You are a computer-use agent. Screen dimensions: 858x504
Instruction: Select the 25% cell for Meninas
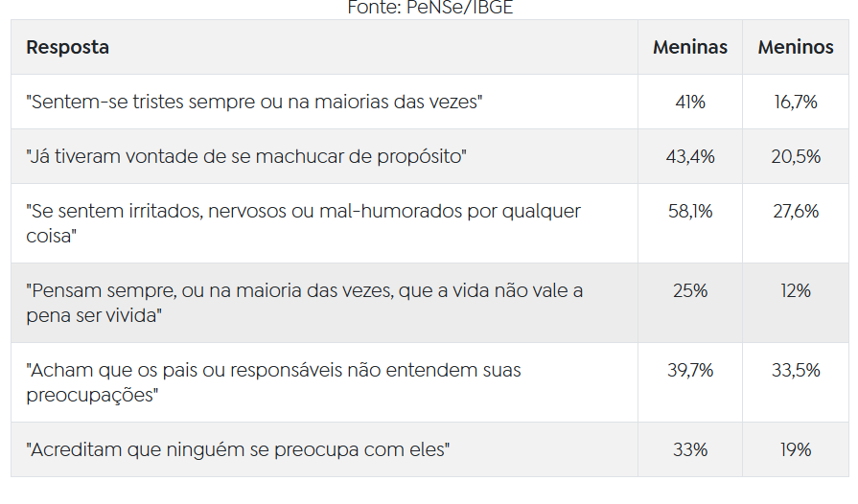tap(689, 290)
